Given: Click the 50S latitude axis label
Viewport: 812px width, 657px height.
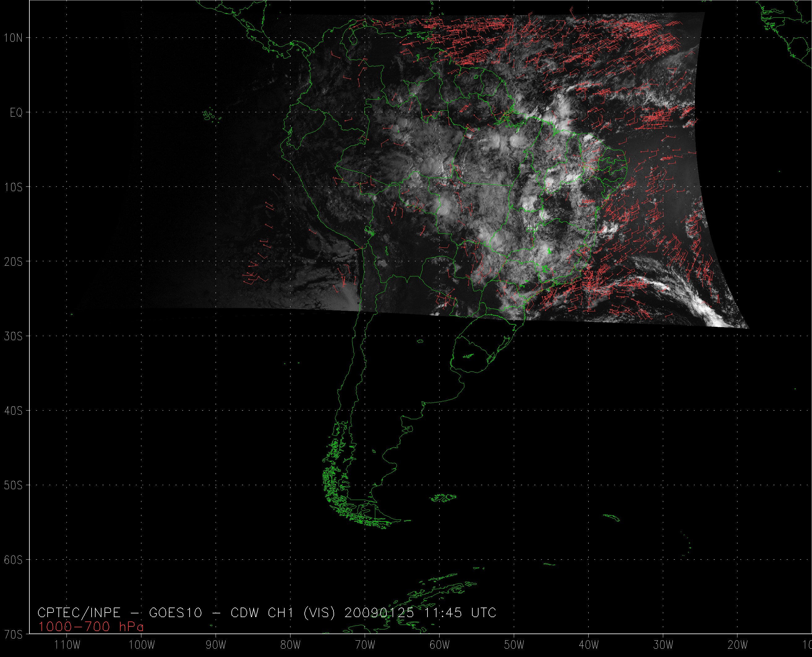Looking at the screenshot, I should click(13, 485).
